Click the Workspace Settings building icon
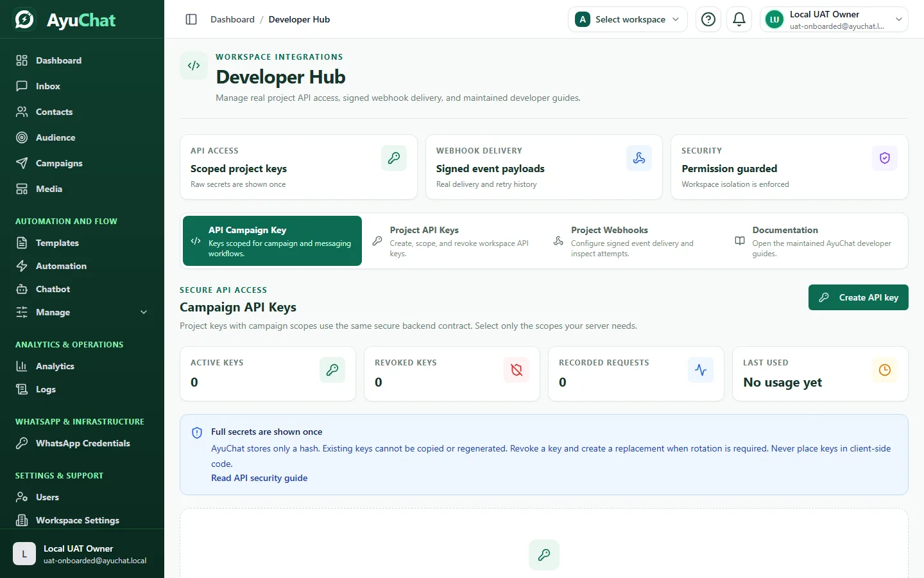This screenshot has height=578, width=924. (x=22, y=520)
